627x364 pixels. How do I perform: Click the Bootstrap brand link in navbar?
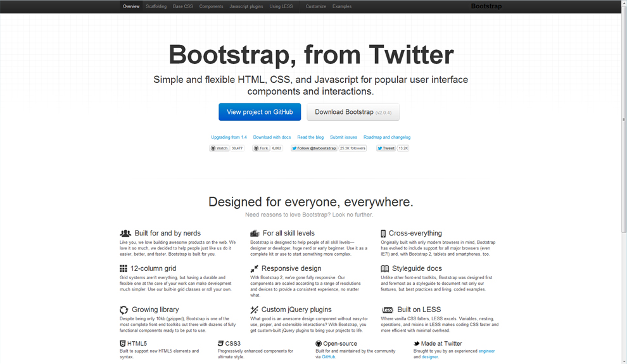coord(486,6)
